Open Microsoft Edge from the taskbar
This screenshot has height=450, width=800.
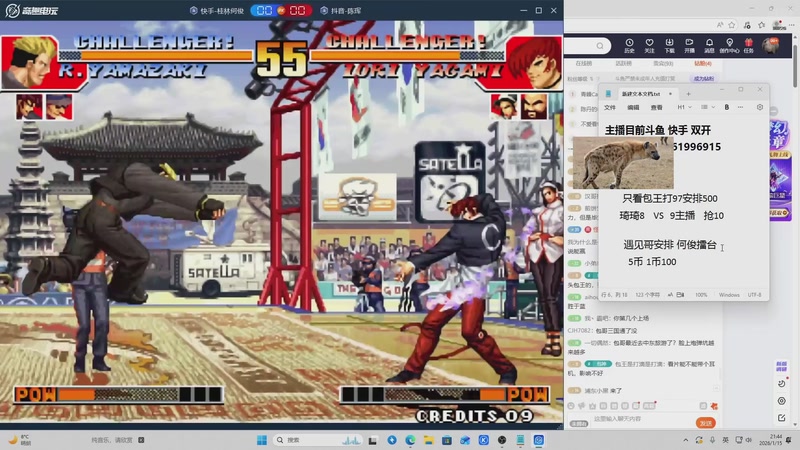coord(410,440)
